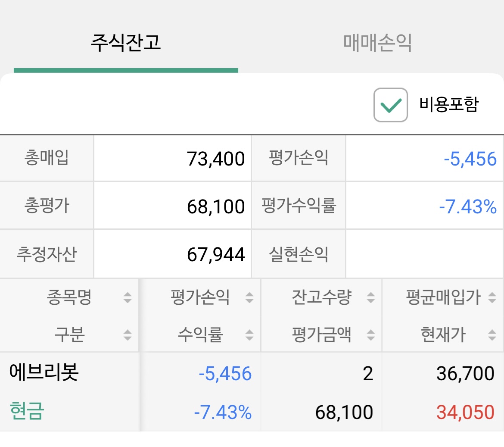Click the 총매입 value 73,400
Screen dimensions: 504x447
click(216, 159)
